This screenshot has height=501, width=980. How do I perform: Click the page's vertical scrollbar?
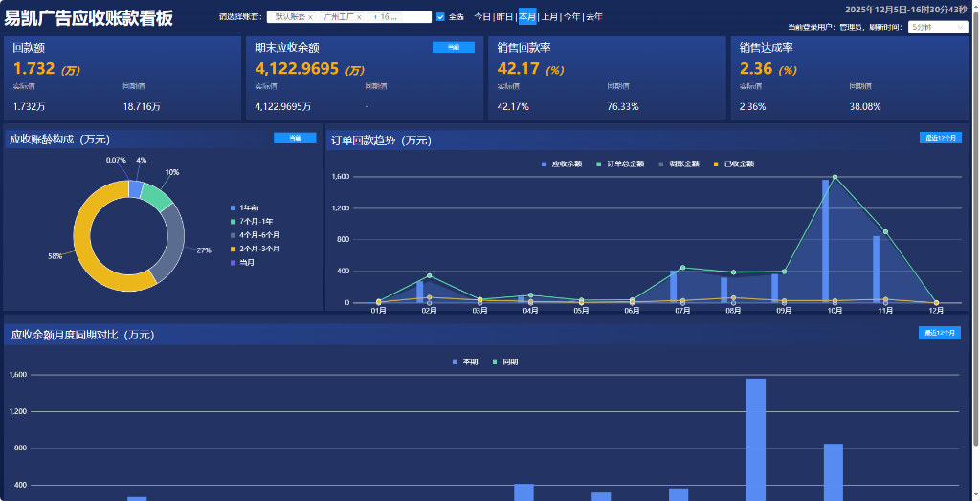coord(975,231)
